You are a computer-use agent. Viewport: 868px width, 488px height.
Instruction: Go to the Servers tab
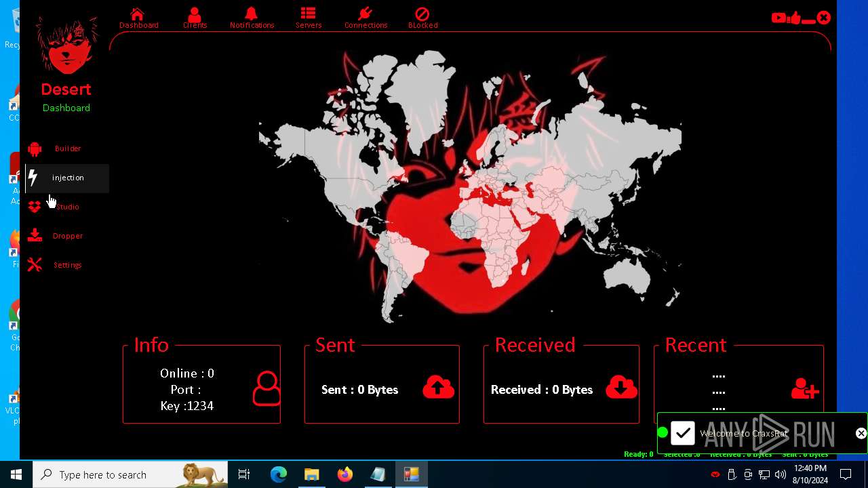tap(309, 18)
